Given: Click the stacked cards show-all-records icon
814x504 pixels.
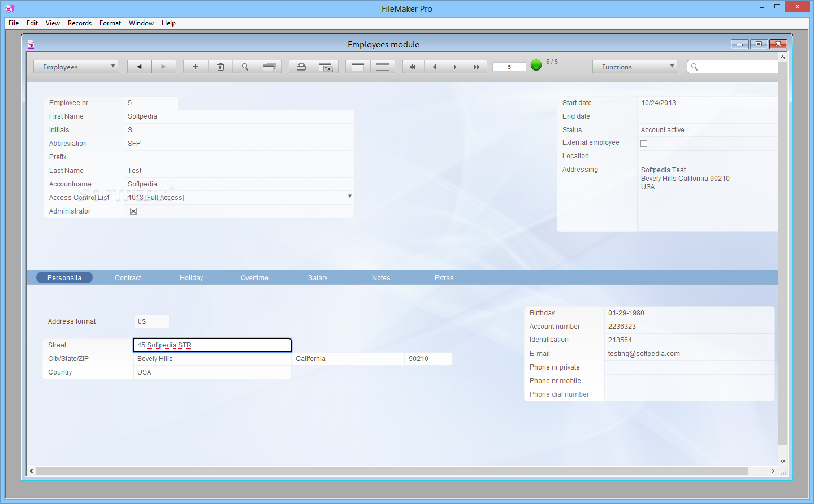Looking at the screenshot, I should click(269, 67).
